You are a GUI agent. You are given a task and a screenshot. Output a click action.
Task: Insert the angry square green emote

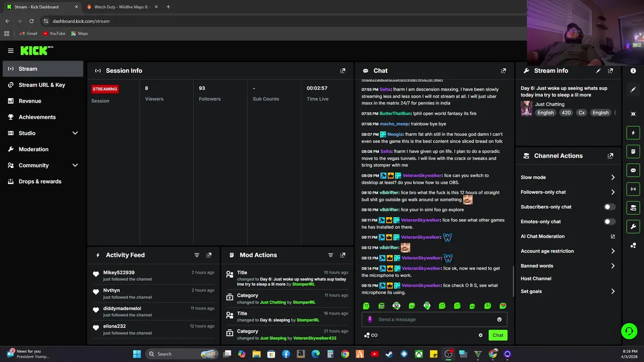pyautogui.click(x=381, y=306)
